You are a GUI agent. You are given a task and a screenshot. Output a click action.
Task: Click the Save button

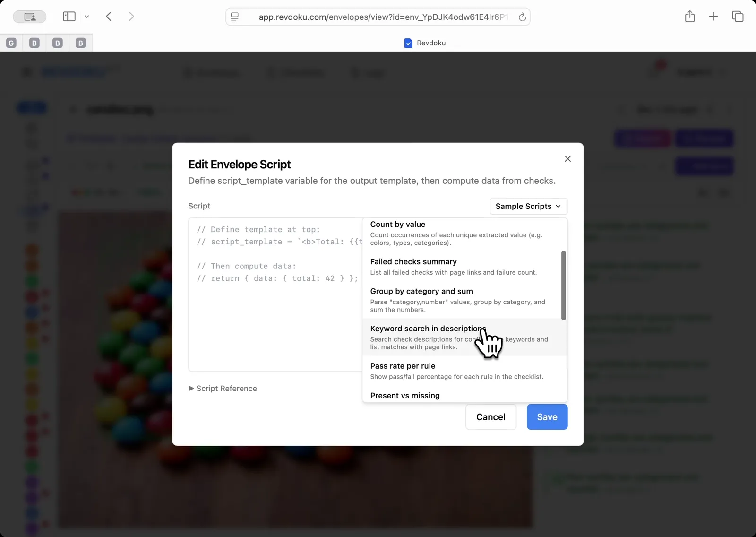(x=547, y=417)
